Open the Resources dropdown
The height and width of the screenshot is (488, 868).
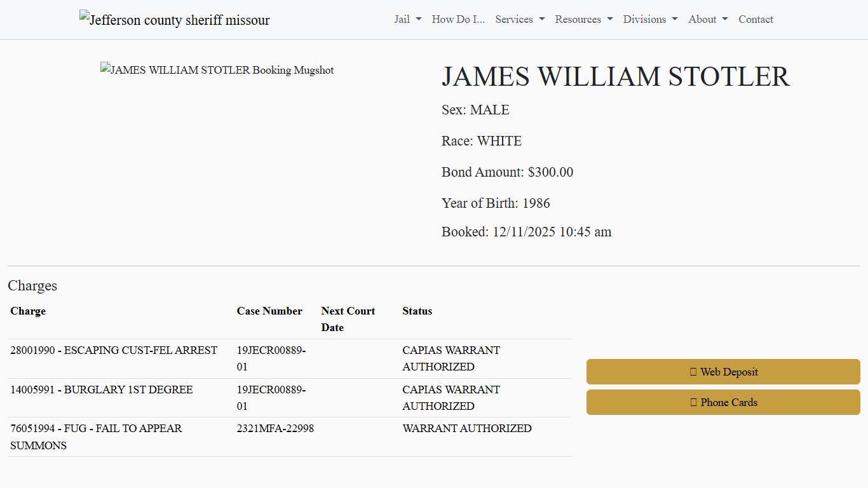click(x=583, y=19)
